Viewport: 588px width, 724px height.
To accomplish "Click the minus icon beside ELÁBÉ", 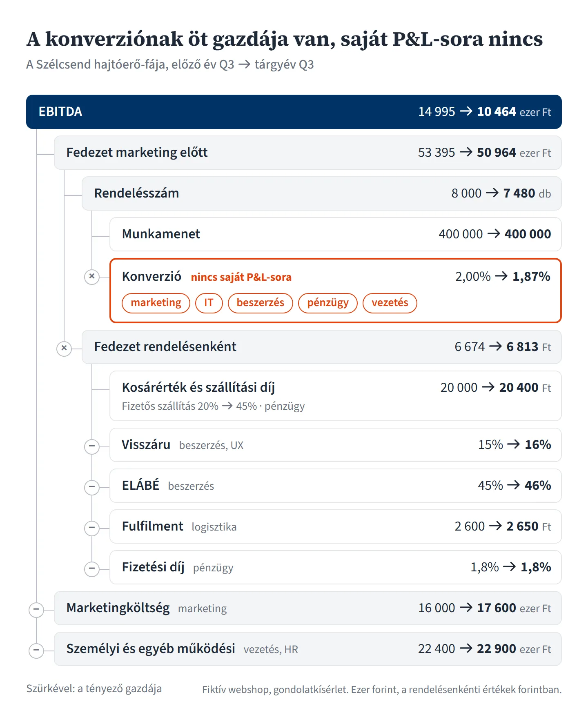I will (x=92, y=487).
